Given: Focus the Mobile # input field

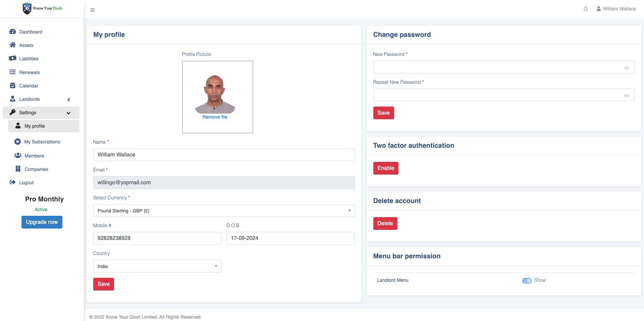Looking at the screenshot, I should 157,238.
